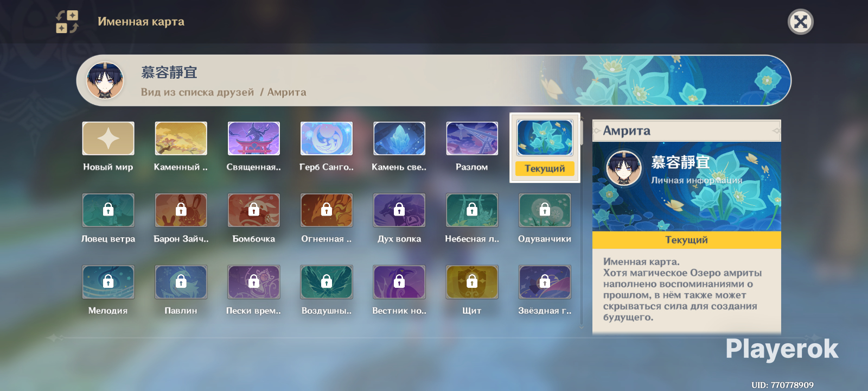This screenshot has width=868, height=391.
Task: Select the locked Павлин namecard
Action: point(181,282)
